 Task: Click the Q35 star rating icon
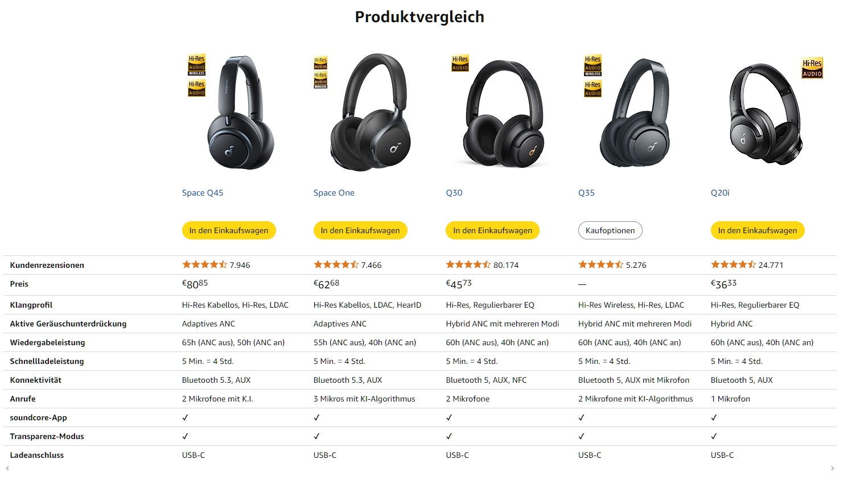(600, 264)
